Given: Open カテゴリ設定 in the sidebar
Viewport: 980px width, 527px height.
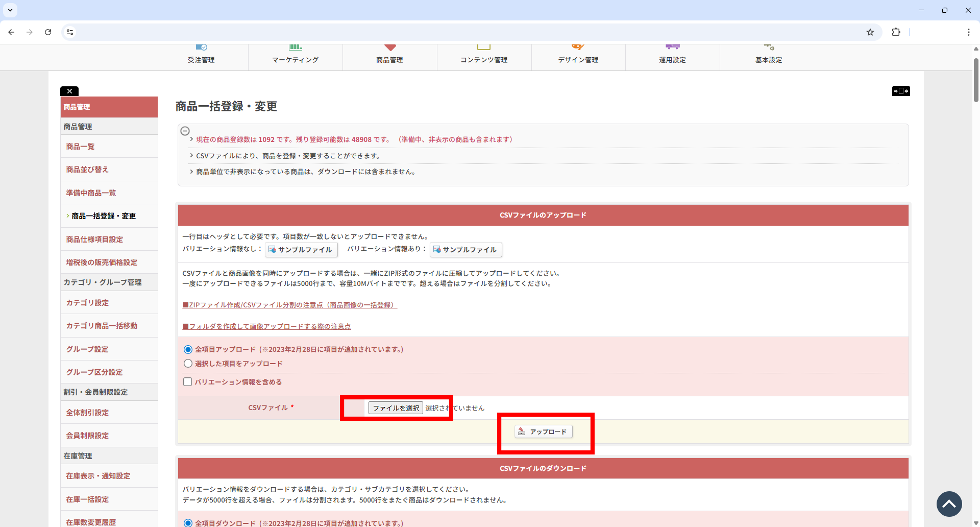Looking at the screenshot, I should tap(87, 303).
